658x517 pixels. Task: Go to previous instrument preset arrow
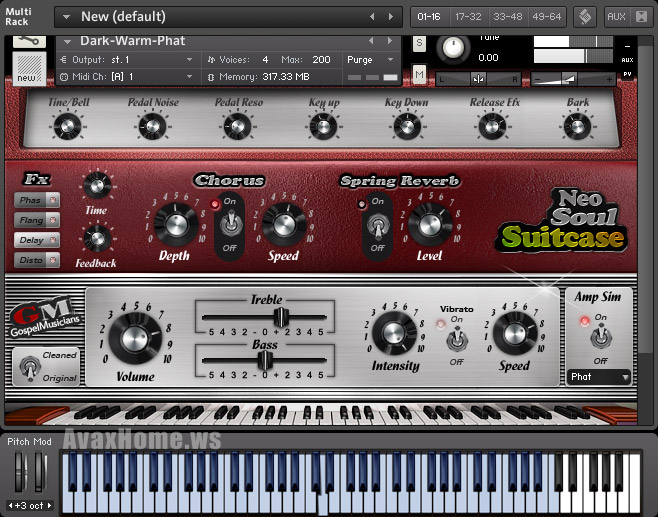371,41
